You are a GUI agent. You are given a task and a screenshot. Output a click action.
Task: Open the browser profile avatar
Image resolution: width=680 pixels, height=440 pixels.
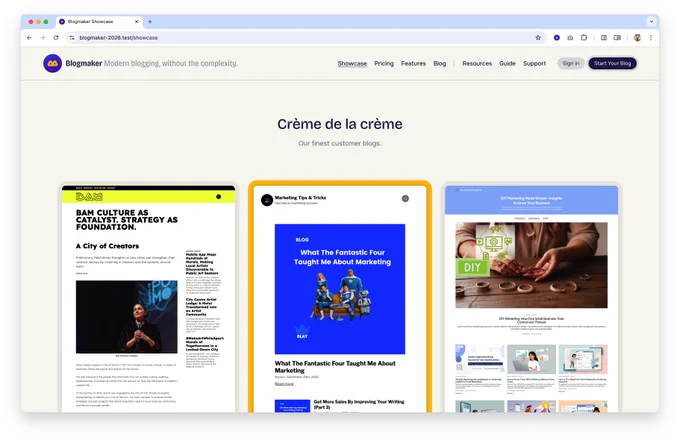pos(637,38)
